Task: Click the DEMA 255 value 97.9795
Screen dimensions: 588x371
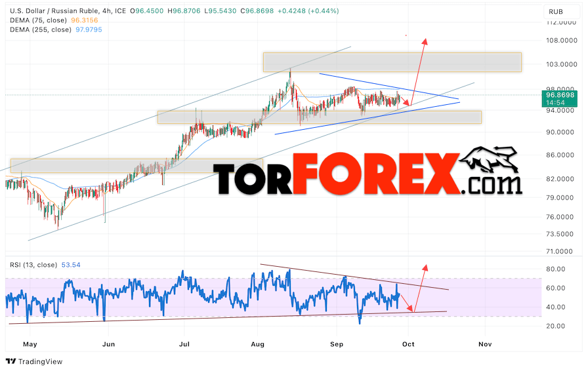Action: coord(89,29)
